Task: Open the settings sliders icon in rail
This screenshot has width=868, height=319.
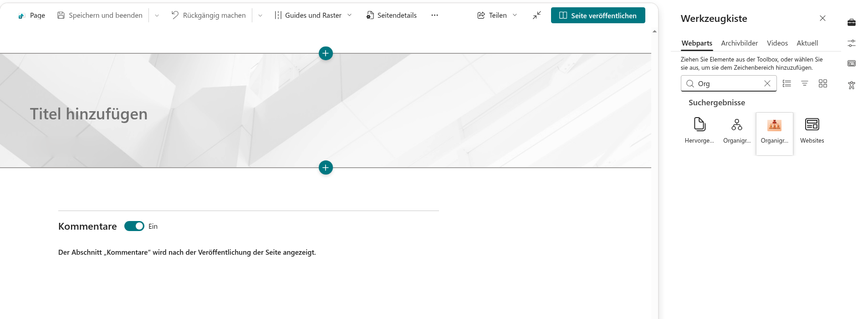Action: point(852,43)
